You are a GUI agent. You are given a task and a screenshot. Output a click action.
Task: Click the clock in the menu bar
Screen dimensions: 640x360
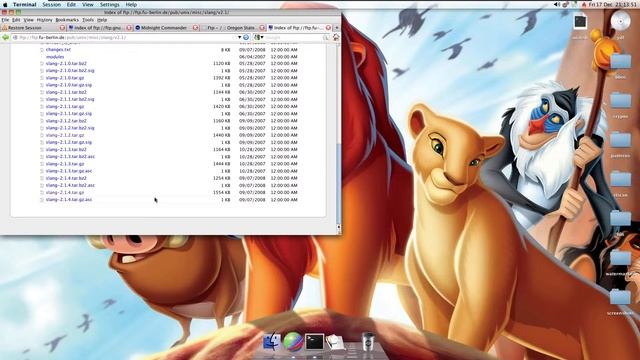[613, 4]
